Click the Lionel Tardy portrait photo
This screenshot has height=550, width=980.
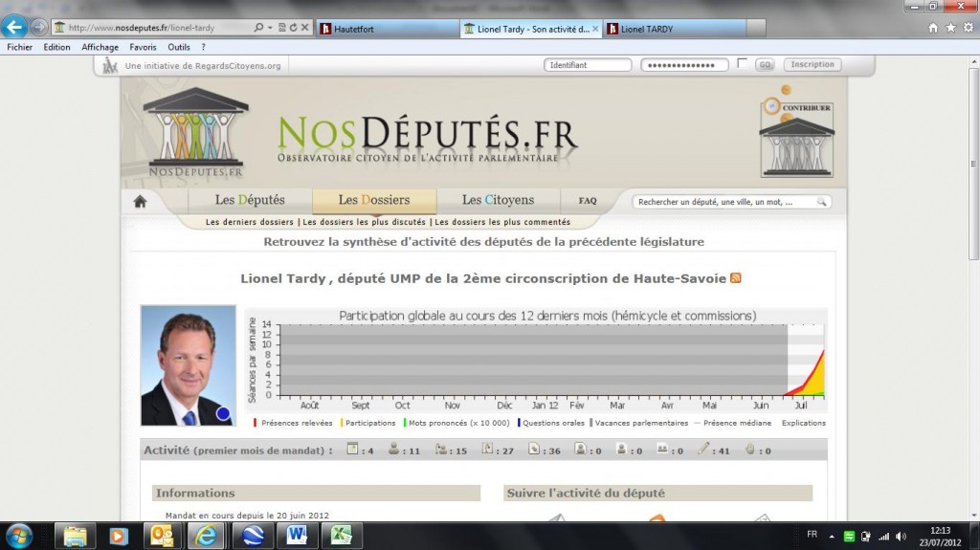tap(189, 365)
